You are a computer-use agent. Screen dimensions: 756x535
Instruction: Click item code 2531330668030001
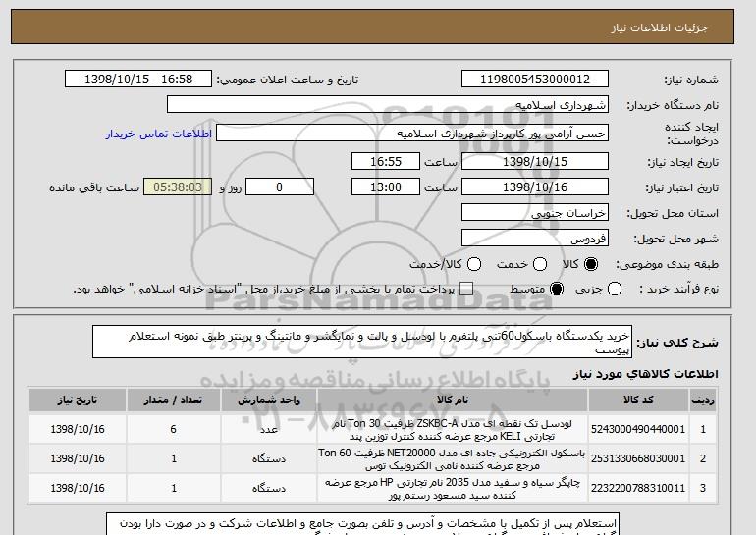click(638, 458)
